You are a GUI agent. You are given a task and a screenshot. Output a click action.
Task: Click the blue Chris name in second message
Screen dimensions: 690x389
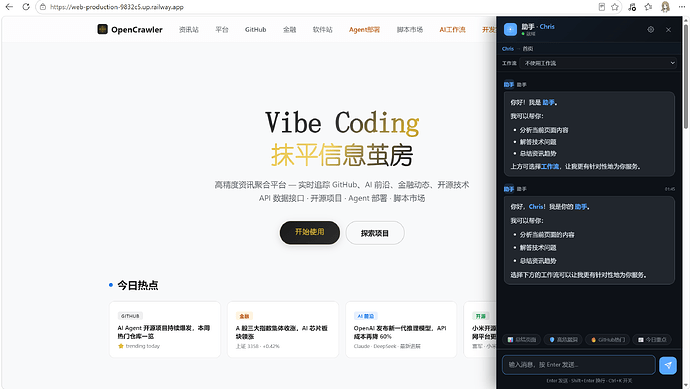click(536, 206)
